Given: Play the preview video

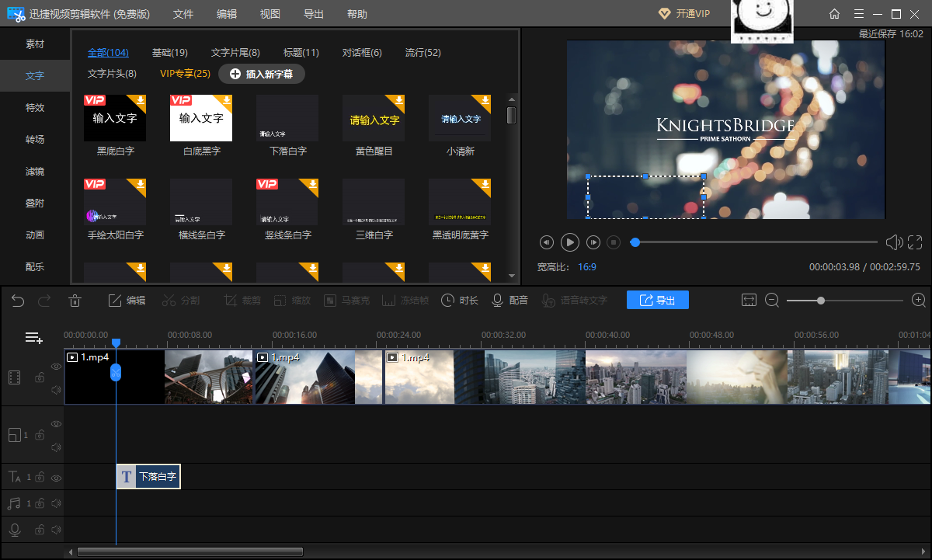Looking at the screenshot, I should coord(570,242).
